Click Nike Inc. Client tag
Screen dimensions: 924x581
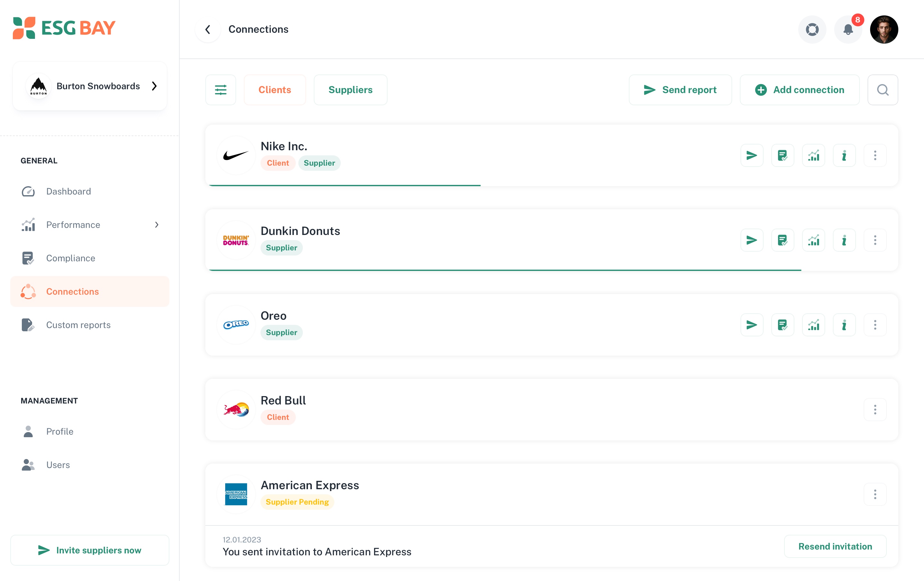coord(278,163)
